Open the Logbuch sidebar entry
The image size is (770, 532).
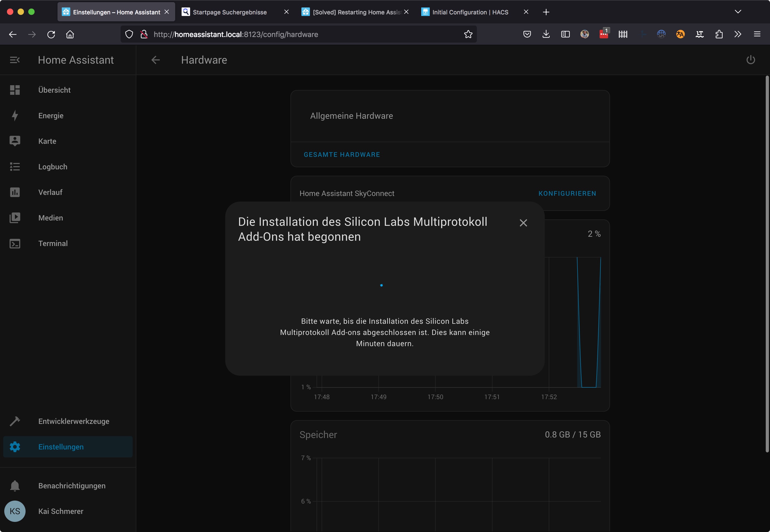pos(53,167)
